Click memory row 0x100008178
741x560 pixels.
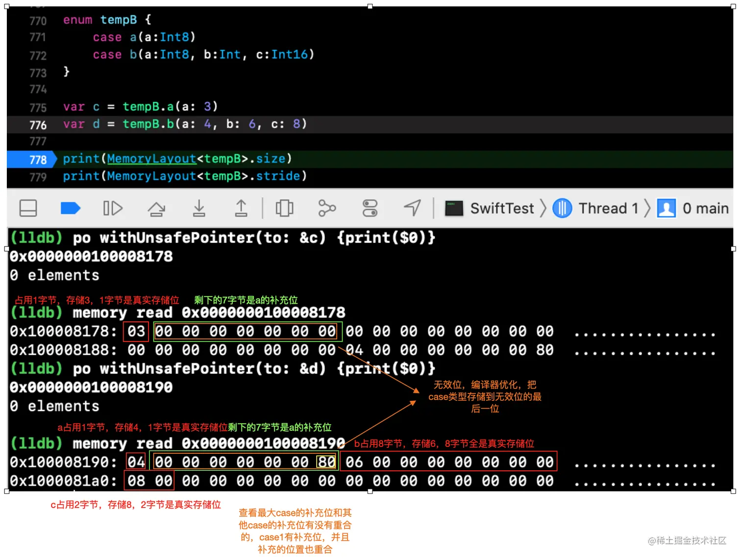point(363,332)
